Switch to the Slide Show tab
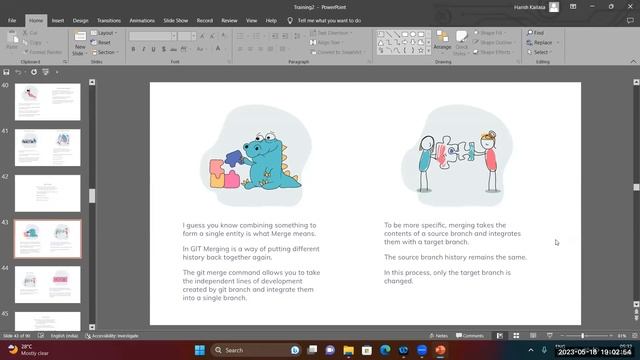This screenshot has width=640, height=360. (176, 20)
